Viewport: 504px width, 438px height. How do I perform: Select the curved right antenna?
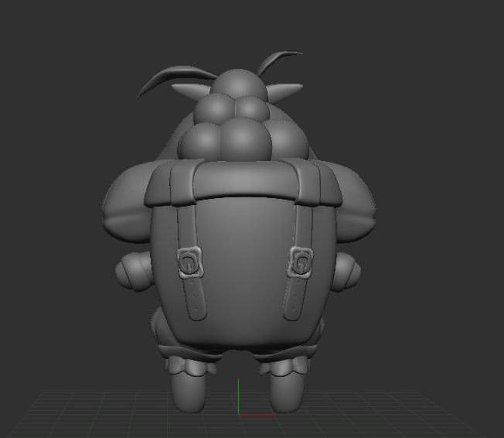coord(279,61)
